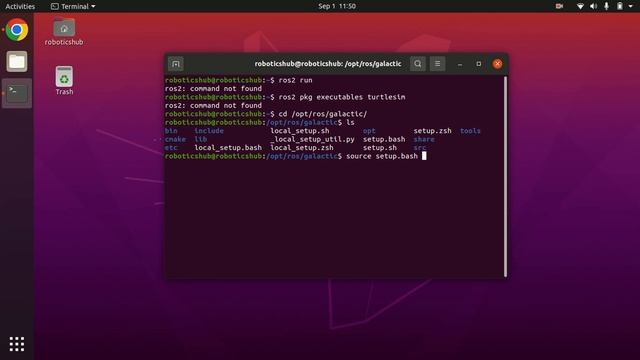
Task: Open the Terminal app menu dropdown
Action: point(73,6)
